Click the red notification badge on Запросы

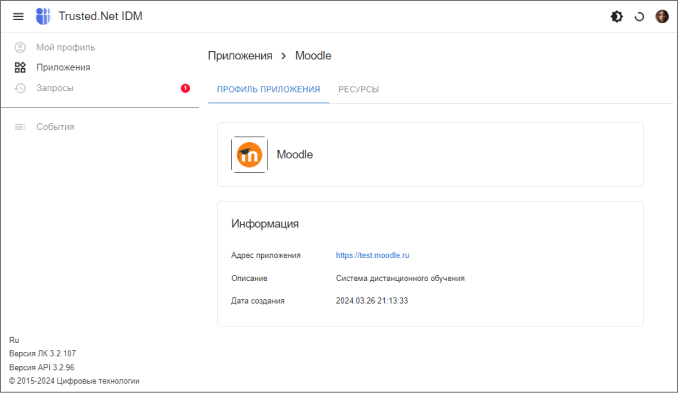pos(185,88)
